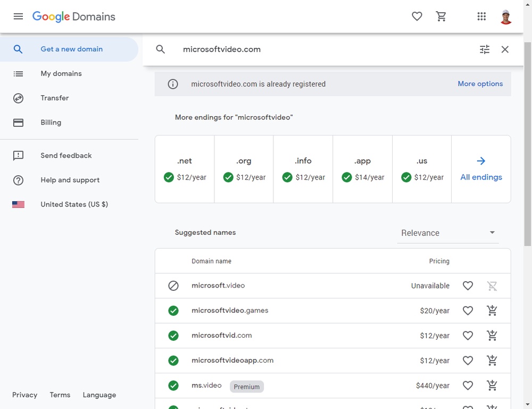Expand the Relevance sort dropdown
Screen dimensions: 532x409
pyautogui.click(x=448, y=233)
